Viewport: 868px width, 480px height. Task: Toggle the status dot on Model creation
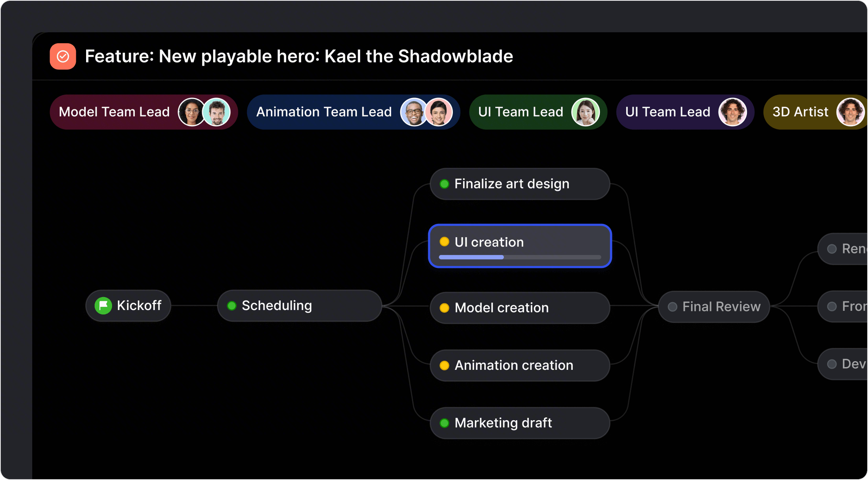click(x=445, y=308)
